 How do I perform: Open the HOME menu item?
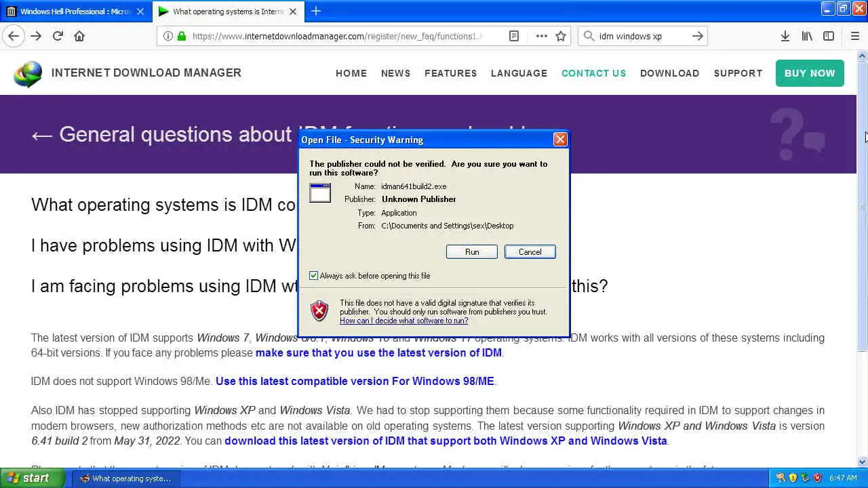(x=351, y=73)
